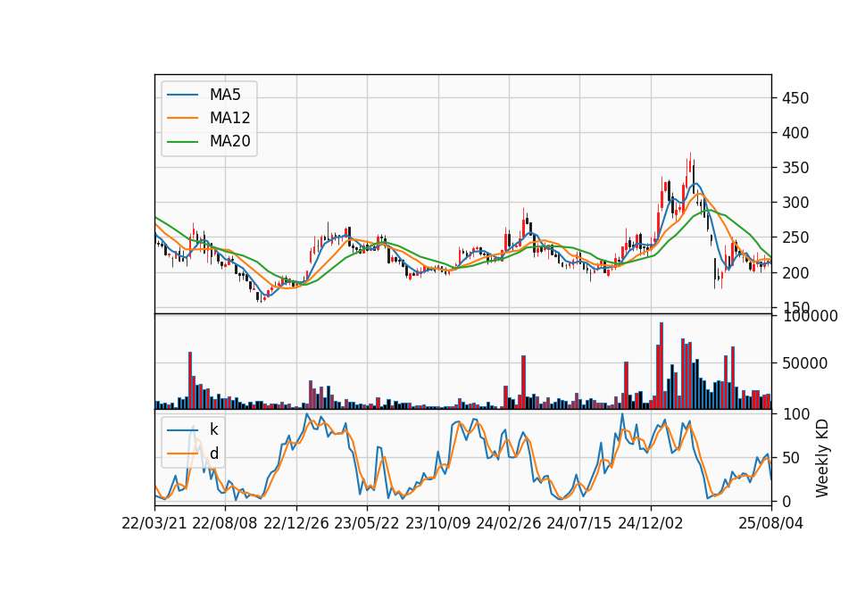
Task: Click the 50 tick on the KD axis
Action: tap(791, 458)
